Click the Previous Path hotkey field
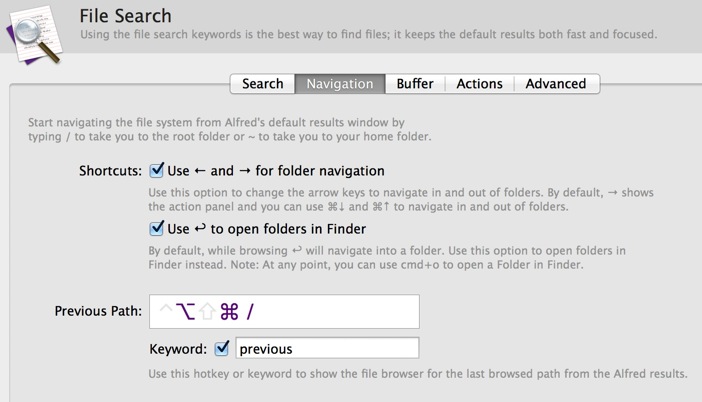The image size is (702, 402). click(284, 312)
